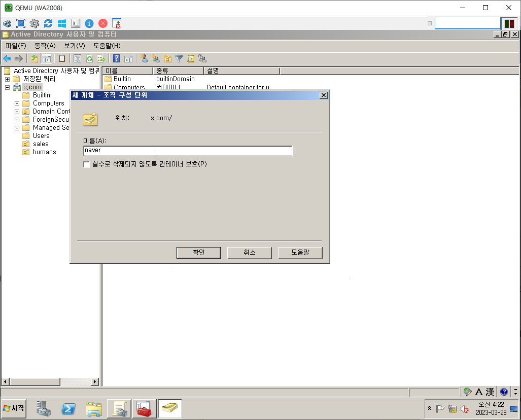Click the QEMU cubes icon

tap(7, 23)
